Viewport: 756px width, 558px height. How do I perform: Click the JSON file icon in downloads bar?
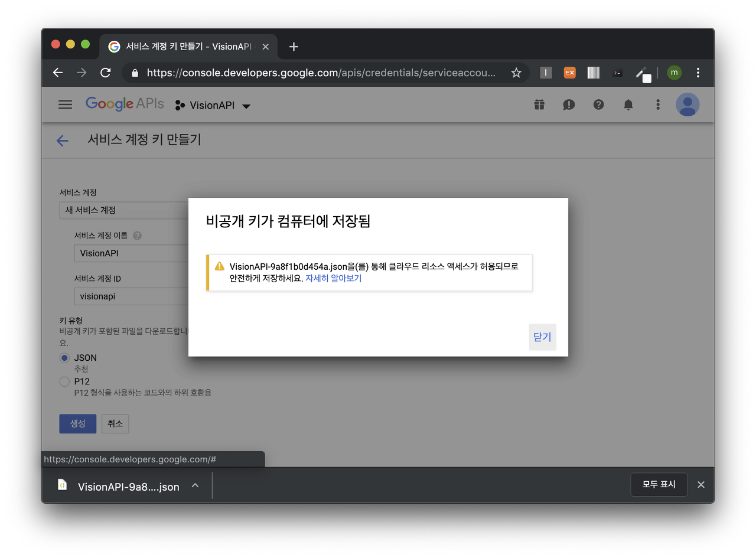click(62, 485)
